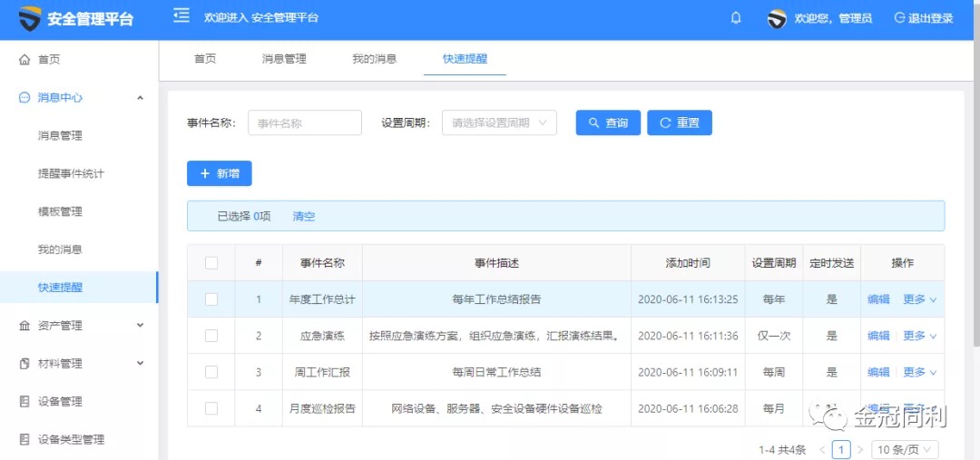Viewport: 980px width, 460px height.
Task: Click the 事件名称 input field
Action: tap(304, 122)
